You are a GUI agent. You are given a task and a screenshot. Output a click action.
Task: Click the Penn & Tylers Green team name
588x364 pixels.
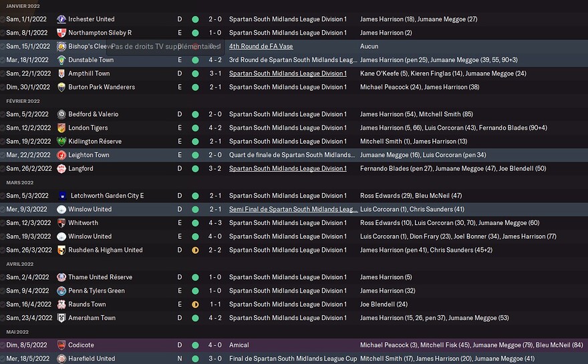(97, 291)
